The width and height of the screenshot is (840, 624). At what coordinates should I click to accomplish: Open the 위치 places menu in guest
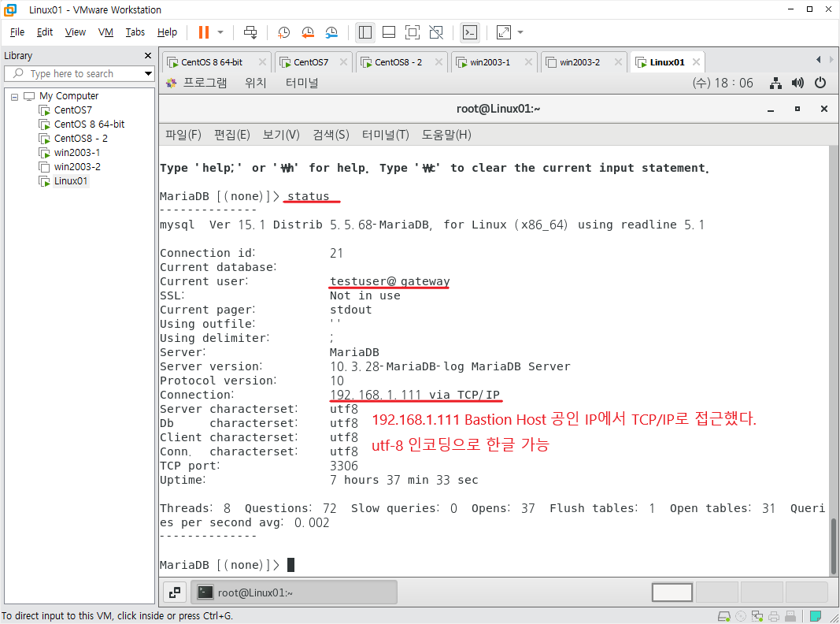coord(256,83)
